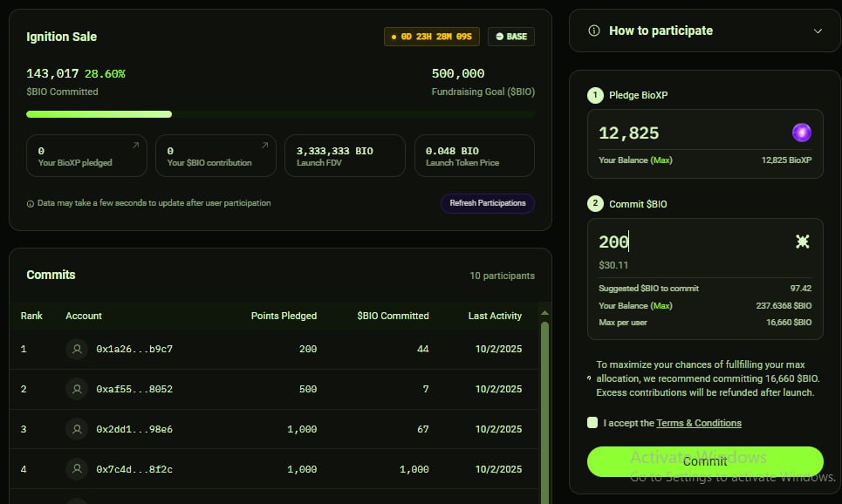Screen dimensions: 842x504
Task: Click the 10 participants label
Action: point(502,276)
